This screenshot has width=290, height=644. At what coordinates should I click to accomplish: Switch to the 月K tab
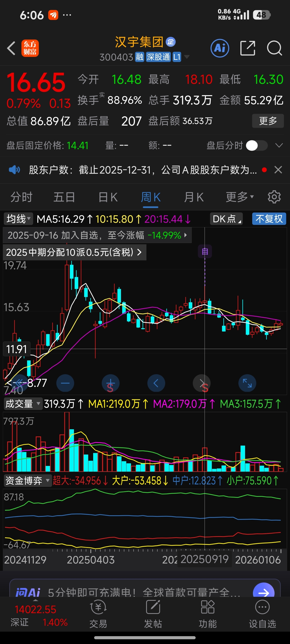[194, 197]
